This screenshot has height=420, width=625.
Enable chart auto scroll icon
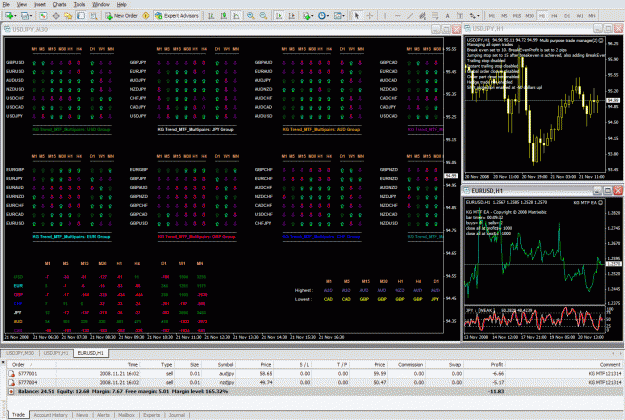pos(279,16)
